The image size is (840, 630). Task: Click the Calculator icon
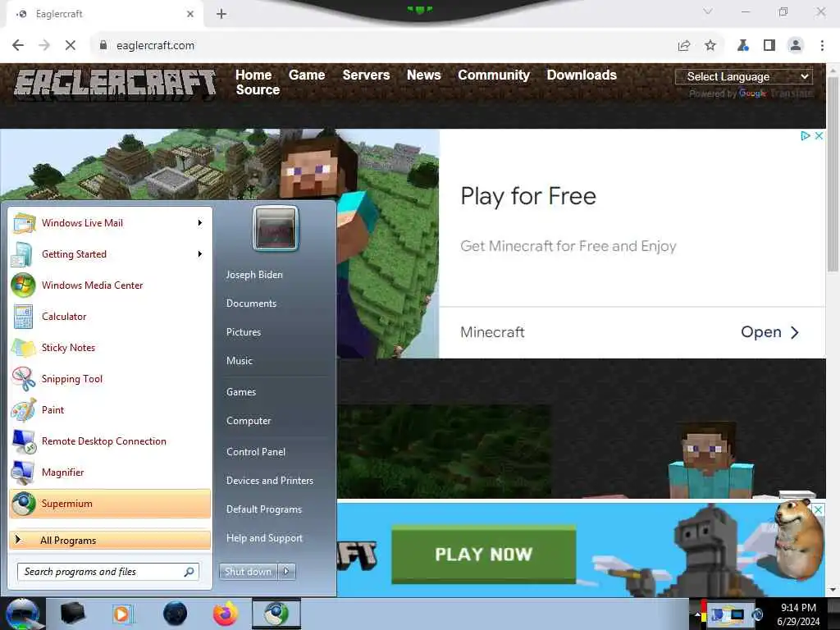pyautogui.click(x=23, y=317)
